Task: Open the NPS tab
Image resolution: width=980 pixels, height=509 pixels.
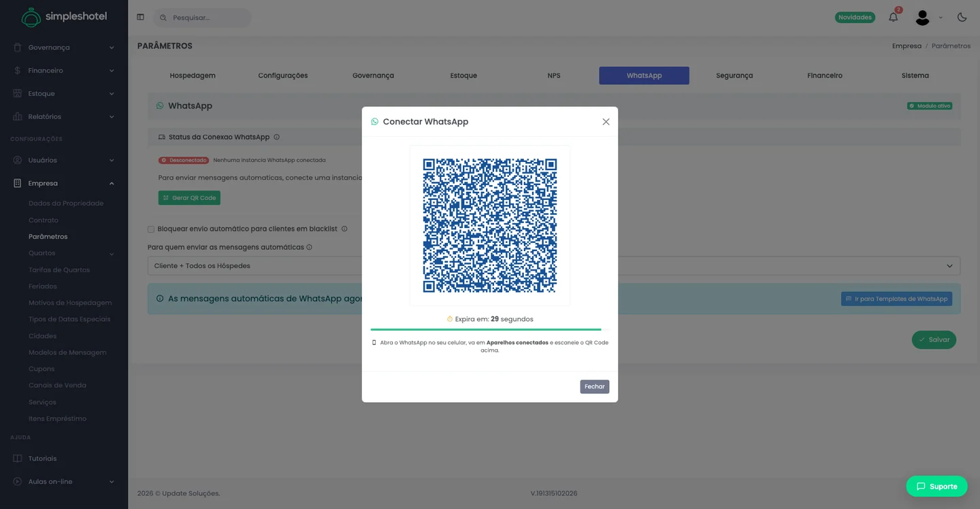Action: point(554,76)
